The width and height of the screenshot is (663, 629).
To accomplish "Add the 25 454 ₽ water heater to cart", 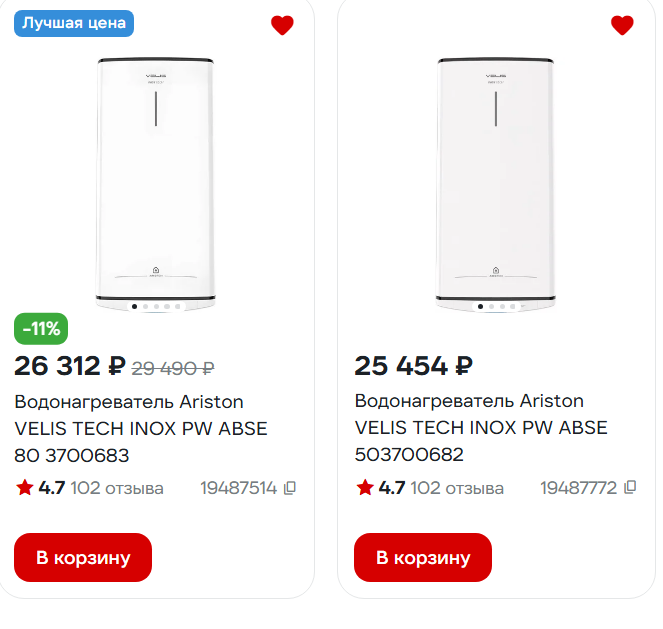I will pyautogui.click(x=423, y=557).
